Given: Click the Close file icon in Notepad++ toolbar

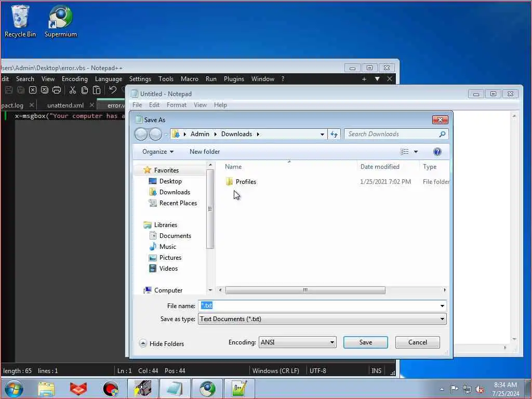Looking at the screenshot, I should (x=33, y=90).
